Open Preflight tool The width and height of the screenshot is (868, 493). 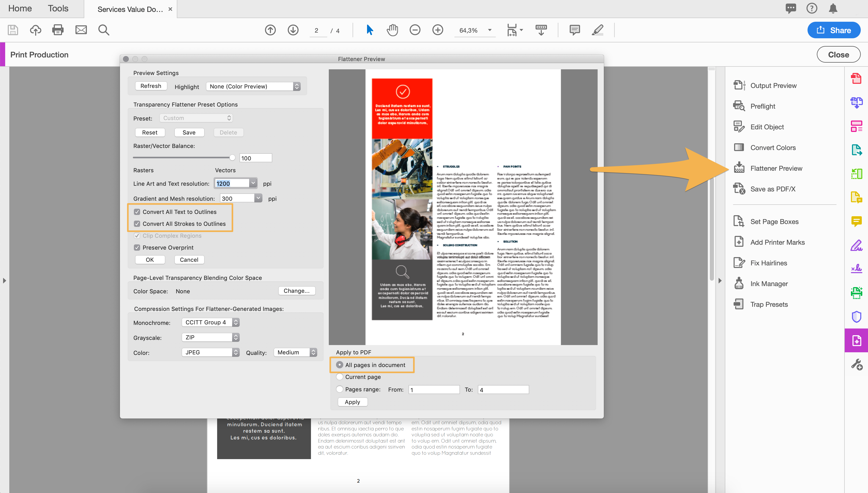point(754,106)
